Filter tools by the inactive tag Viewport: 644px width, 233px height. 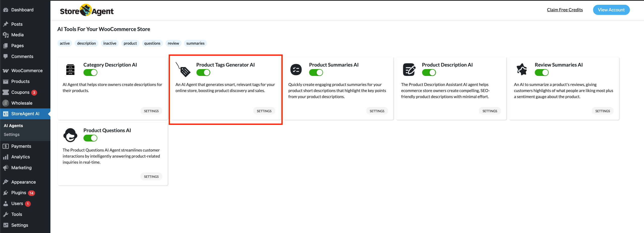(110, 43)
